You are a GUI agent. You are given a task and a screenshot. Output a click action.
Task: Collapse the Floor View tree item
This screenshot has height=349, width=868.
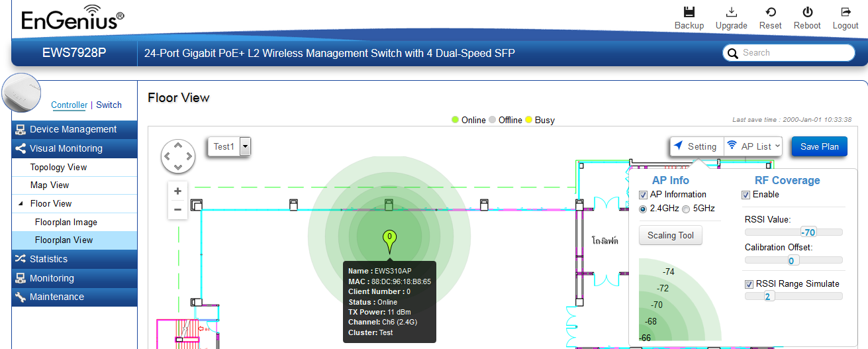tap(20, 204)
